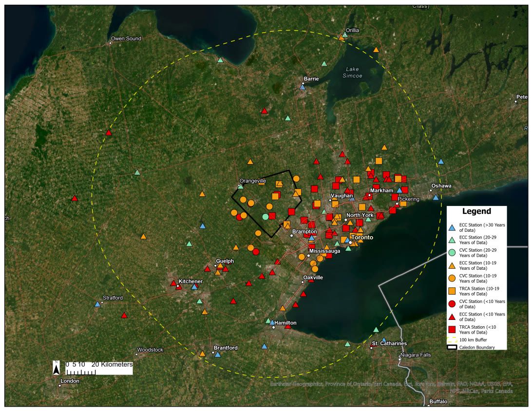Click the red square TRCA legend symbol
Viewport: 532px width, 411px height.
[452, 330]
